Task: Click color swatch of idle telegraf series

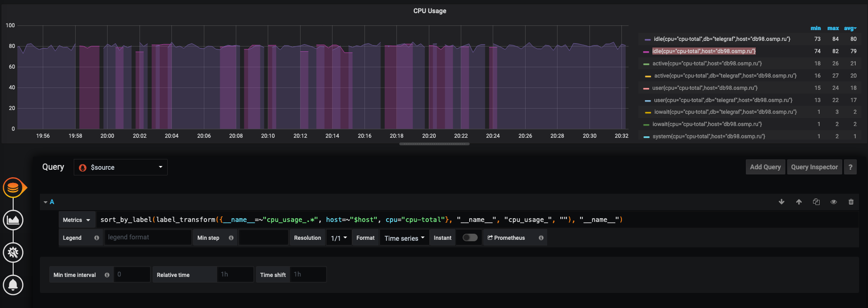Action: click(x=648, y=39)
